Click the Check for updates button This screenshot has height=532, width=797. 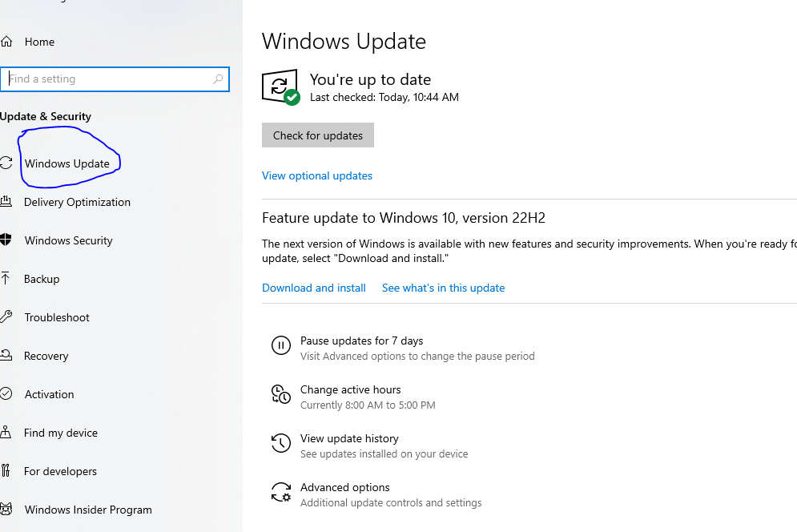click(318, 135)
